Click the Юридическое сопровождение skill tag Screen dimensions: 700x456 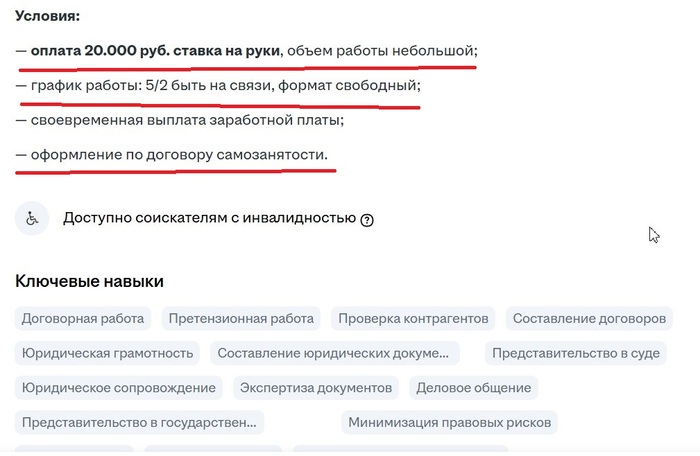(119, 387)
